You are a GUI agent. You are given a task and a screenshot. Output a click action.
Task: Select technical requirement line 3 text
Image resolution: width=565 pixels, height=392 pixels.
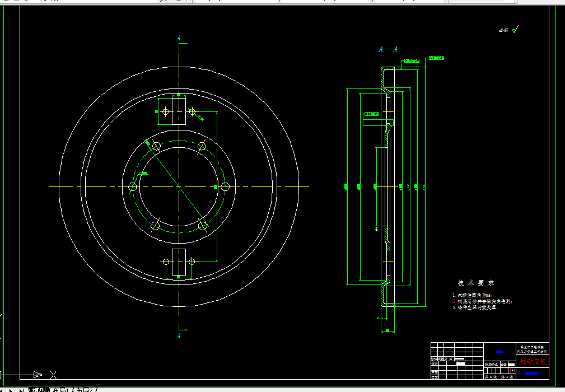coord(476,307)
